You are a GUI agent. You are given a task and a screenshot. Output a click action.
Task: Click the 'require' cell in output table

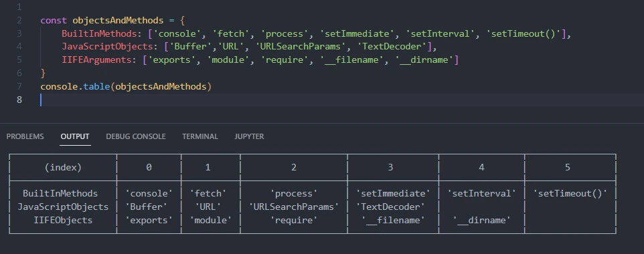[294, 220]
